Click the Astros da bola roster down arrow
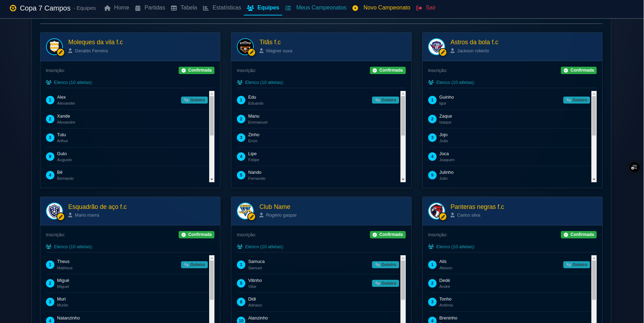 tap(594, 179)
